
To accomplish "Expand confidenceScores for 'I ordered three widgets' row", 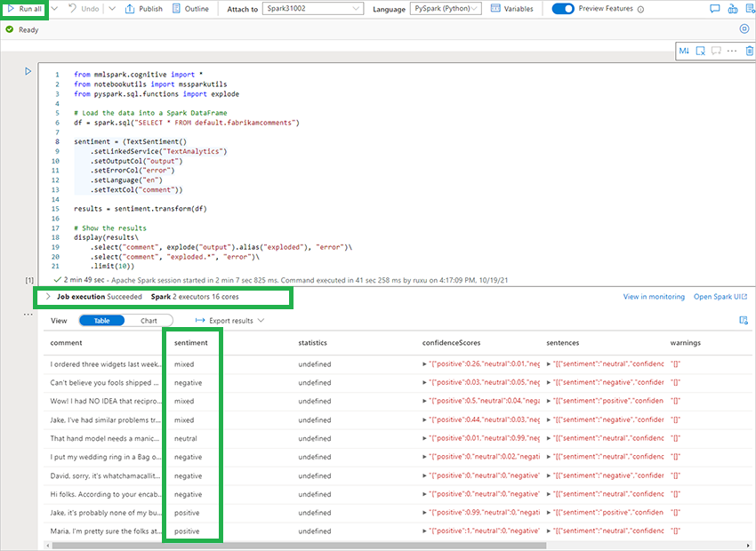I will [424, 364].
